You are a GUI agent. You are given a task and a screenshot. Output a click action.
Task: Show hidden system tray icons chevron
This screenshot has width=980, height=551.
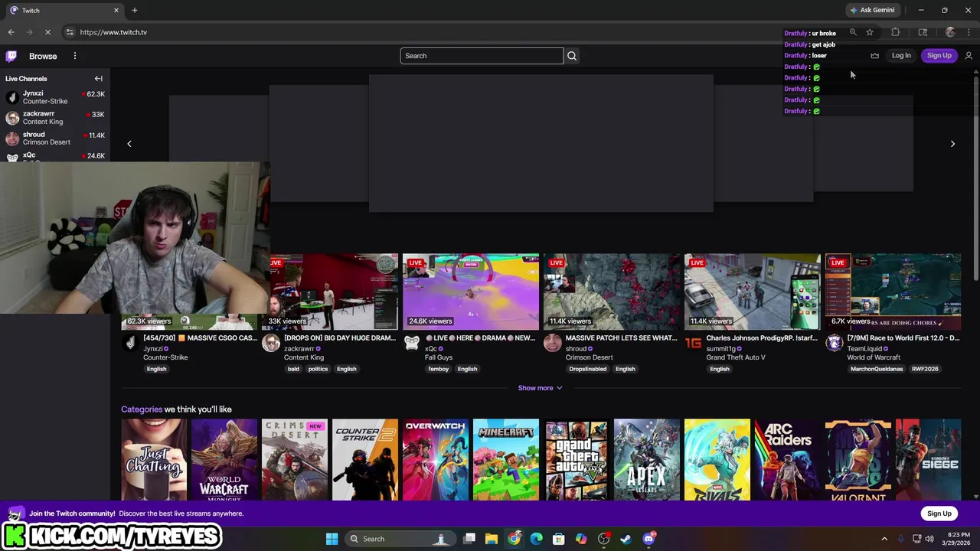click(x=884, y=539)
